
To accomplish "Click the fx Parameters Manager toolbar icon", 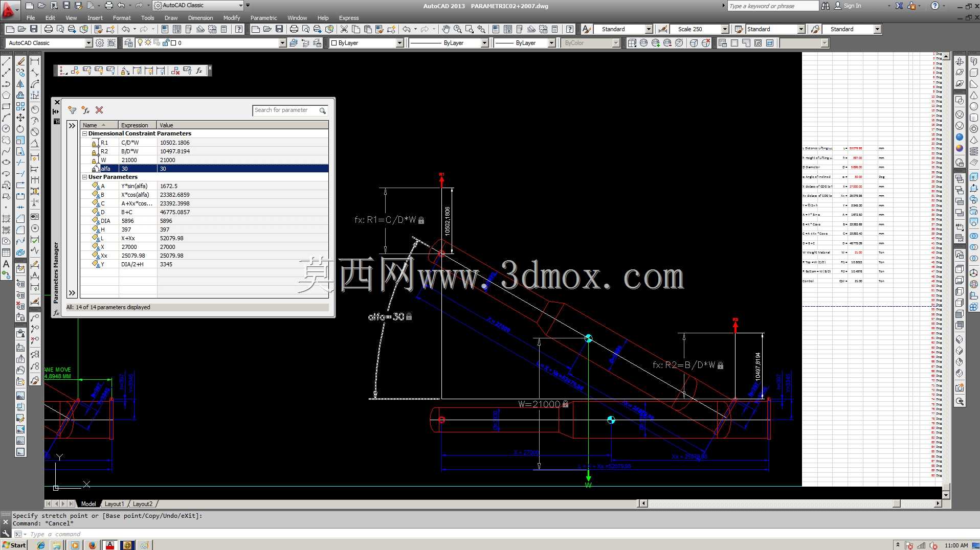I will (199, 71).
